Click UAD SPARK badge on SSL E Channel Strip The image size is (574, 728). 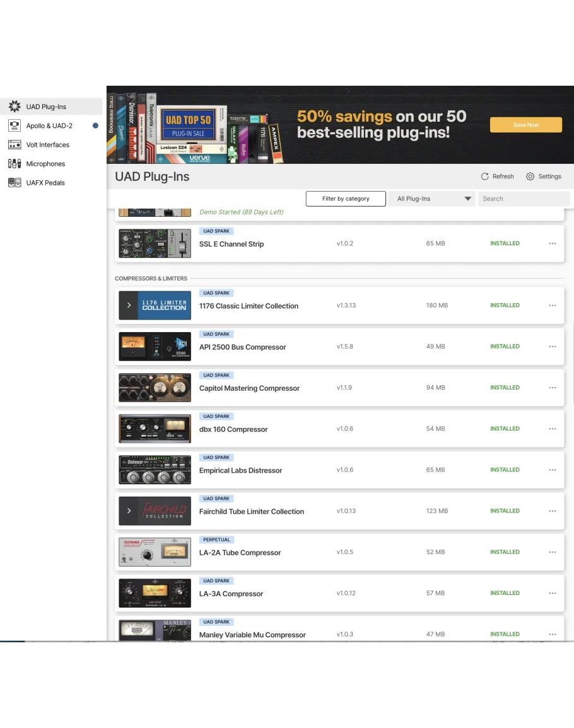(216, 231)
